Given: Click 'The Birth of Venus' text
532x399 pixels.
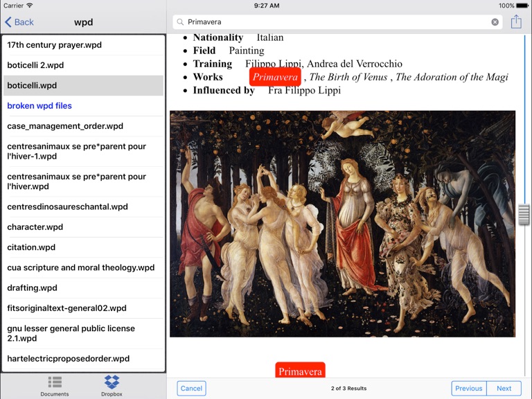Looking at the screenshot, I should 348,77.
